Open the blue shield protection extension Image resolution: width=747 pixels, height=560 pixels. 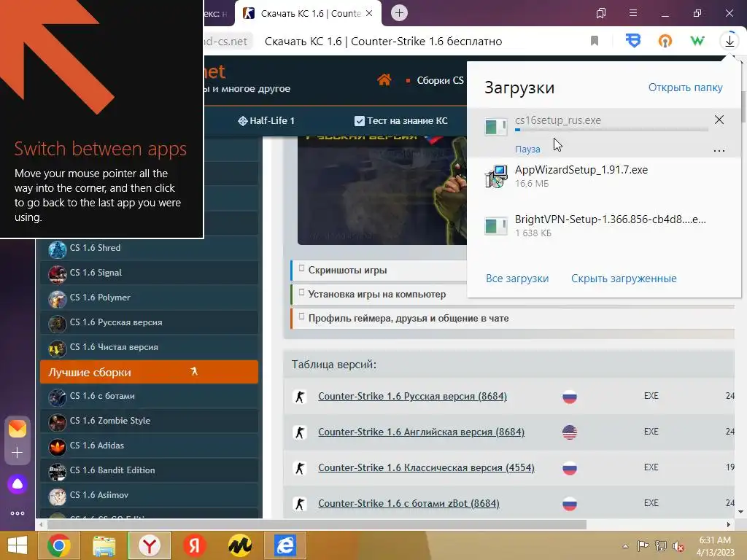click(632, 41)
